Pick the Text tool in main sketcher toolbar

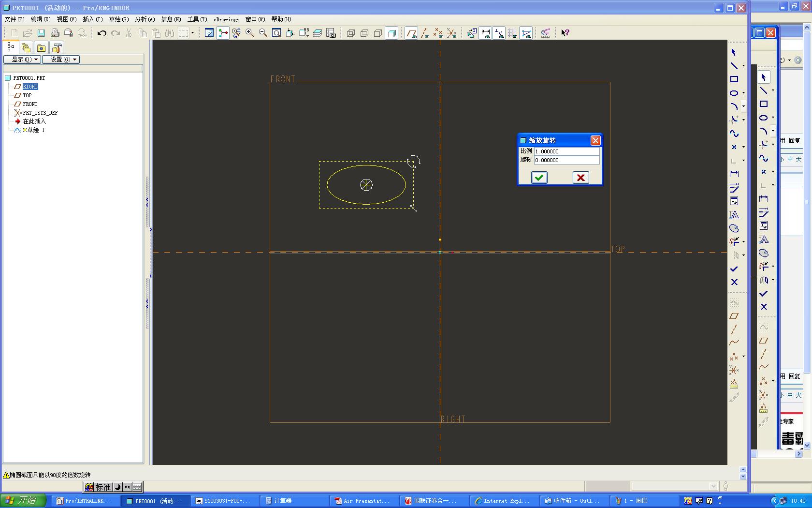734,214
